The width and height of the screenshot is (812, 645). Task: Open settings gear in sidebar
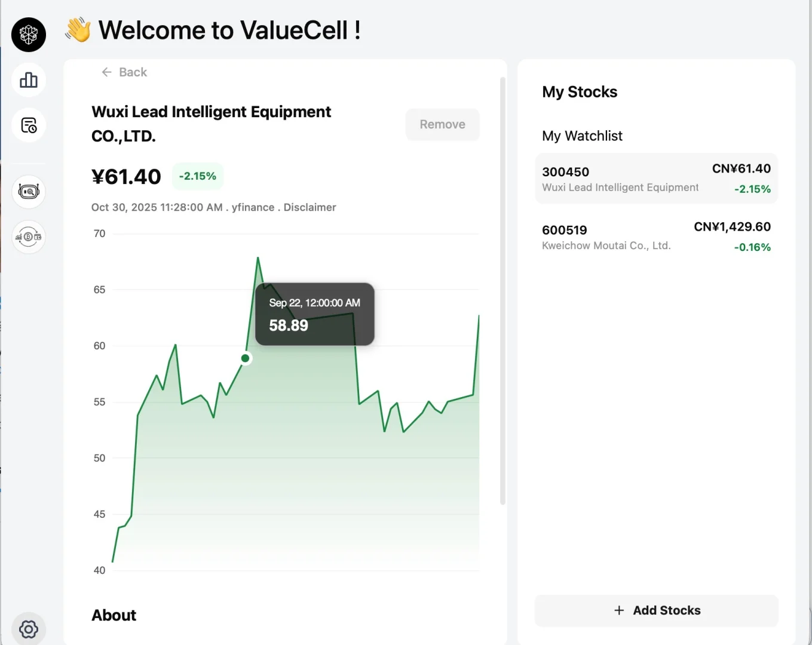(29, 628)
